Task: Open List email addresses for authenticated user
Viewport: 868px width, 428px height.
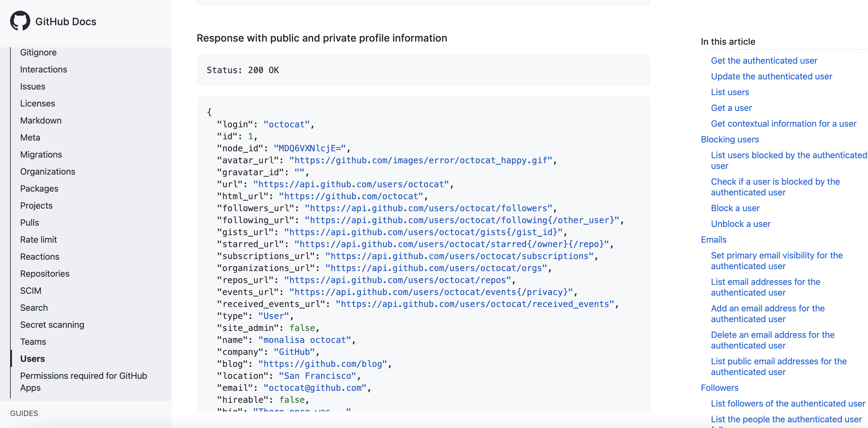Action: (766, 287)
